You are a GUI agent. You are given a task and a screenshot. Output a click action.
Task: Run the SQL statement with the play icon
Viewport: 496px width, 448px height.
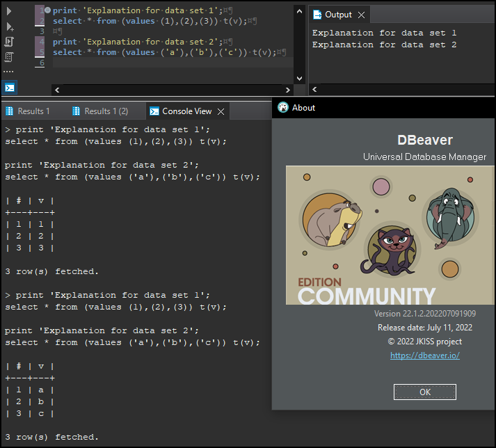(x=9, y=11)
